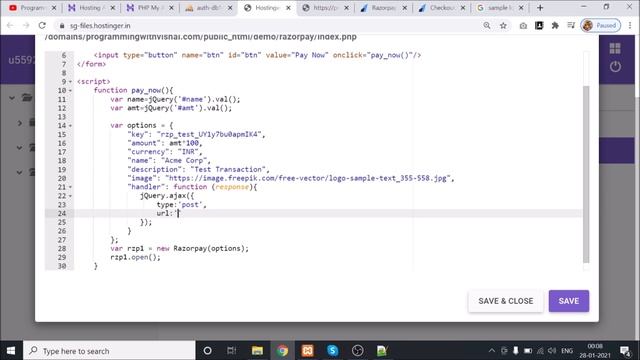Collapse the ajax fold arrow on line 22
Viewport: 640px width, 360px height.
[x=71, y=196]
